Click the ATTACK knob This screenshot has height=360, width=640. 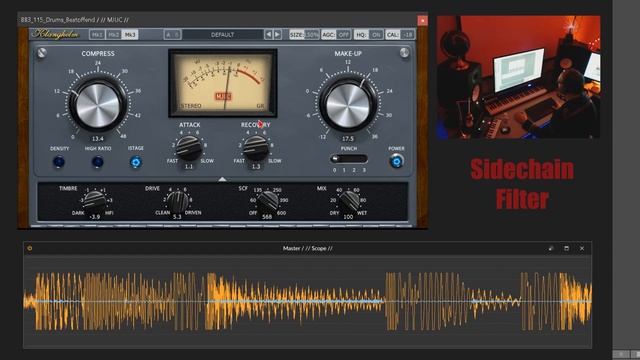[189, 148]
